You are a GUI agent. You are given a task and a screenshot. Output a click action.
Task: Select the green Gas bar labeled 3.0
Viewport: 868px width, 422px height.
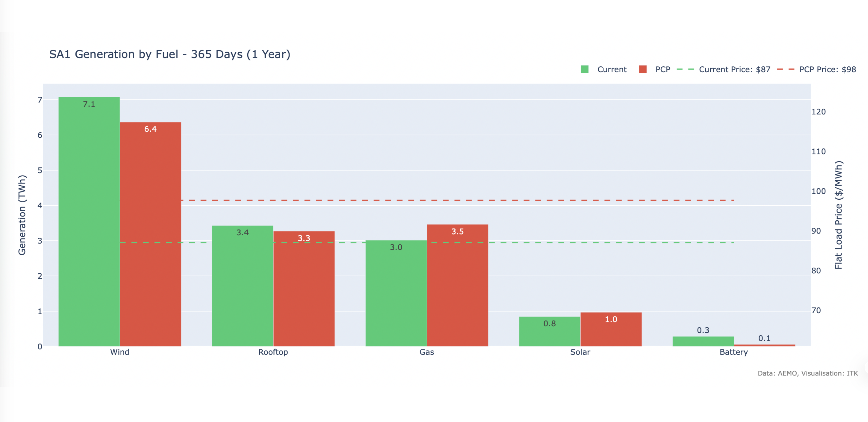[x=396, y=293]
